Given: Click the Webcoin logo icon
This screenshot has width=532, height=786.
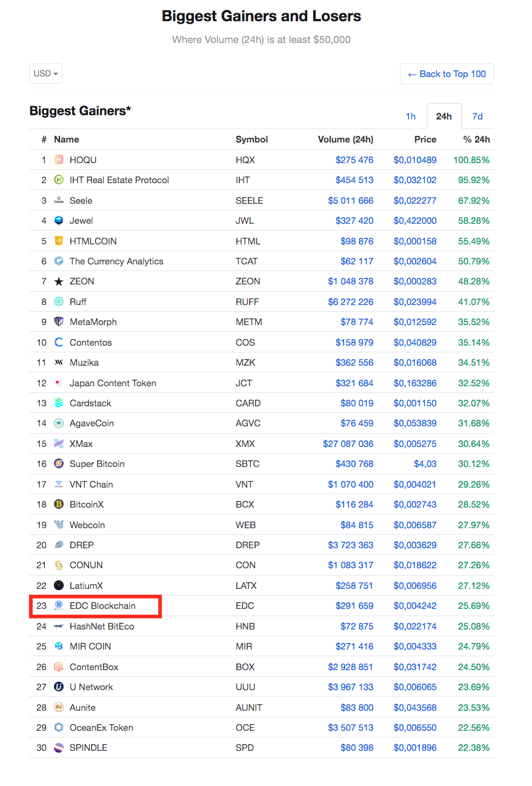Looking at the screenshot, I should pos(59,525).
